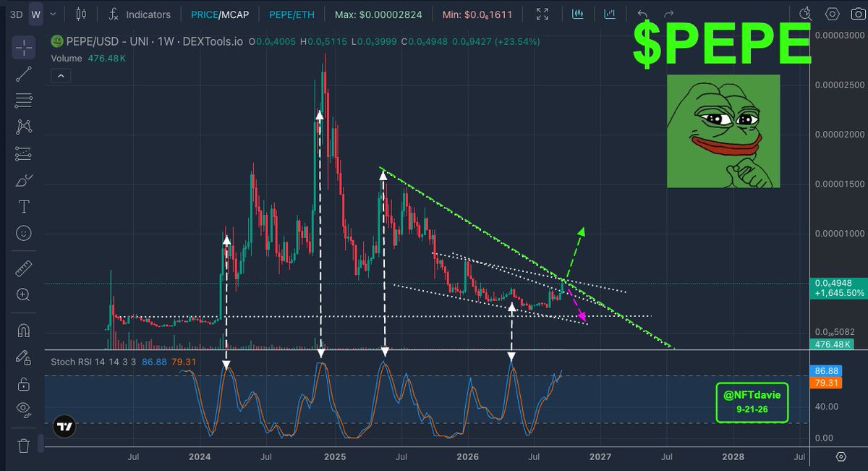
Task: Toggle lock all drawing tools
Action: 24,383
